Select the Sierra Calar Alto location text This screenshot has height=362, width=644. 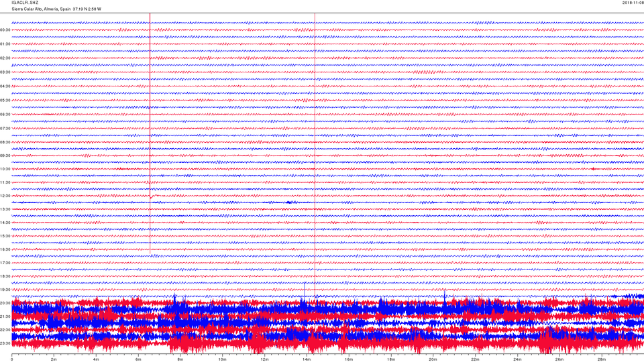point(56,9)
